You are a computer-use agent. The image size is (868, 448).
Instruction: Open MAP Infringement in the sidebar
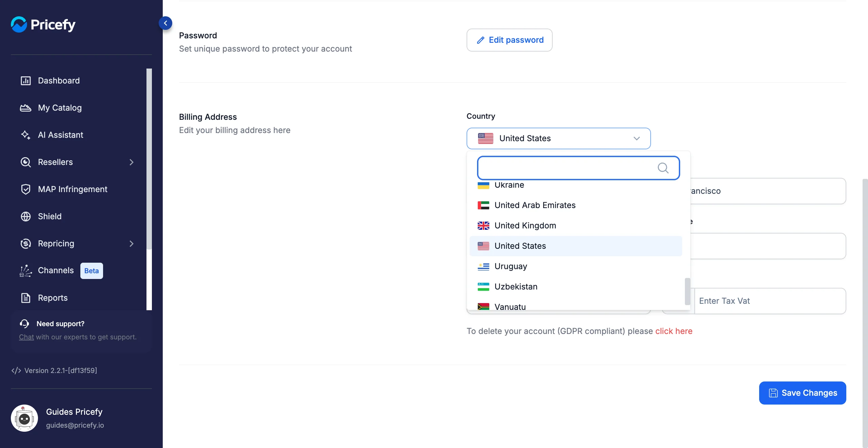tap(73, 189)
